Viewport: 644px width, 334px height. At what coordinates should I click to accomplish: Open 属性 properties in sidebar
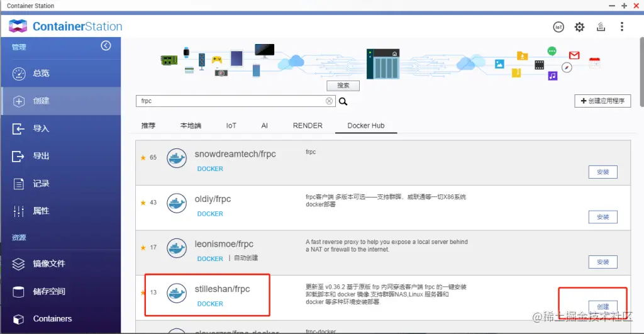click(61, 211)
